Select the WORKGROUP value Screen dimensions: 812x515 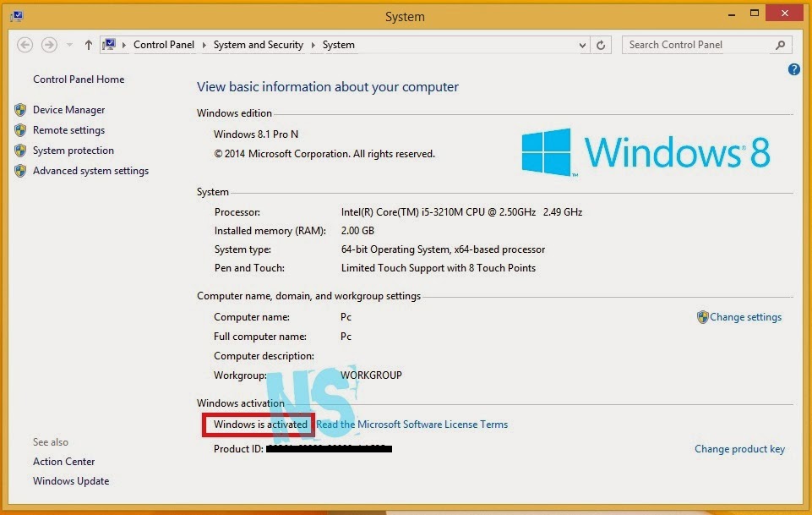(371, 375)
